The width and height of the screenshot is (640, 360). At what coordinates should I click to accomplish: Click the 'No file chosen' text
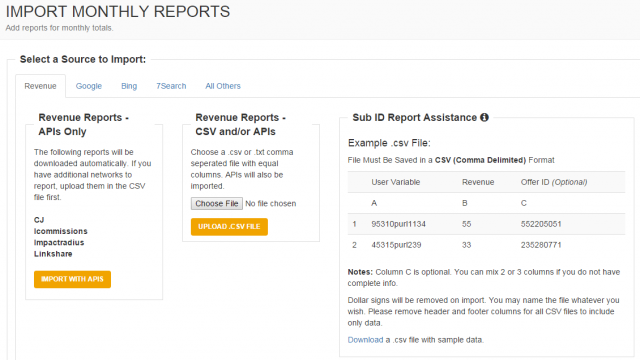(x=271, y=203)
